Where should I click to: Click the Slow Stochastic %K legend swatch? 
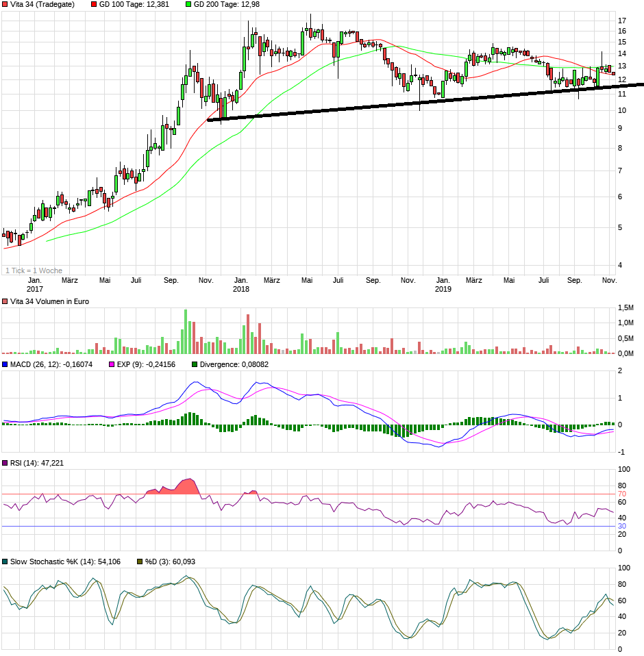click(5, 562)
